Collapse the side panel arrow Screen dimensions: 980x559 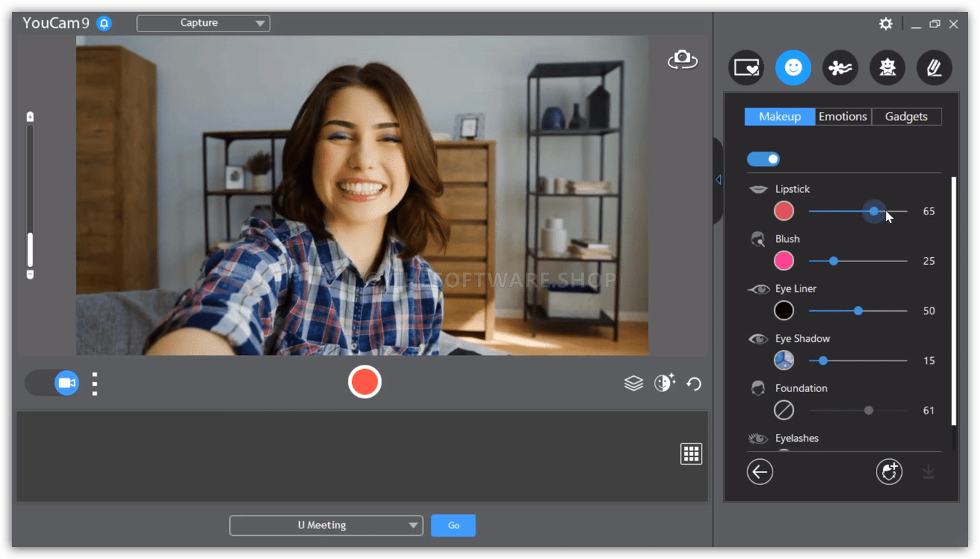click(718, 180)
